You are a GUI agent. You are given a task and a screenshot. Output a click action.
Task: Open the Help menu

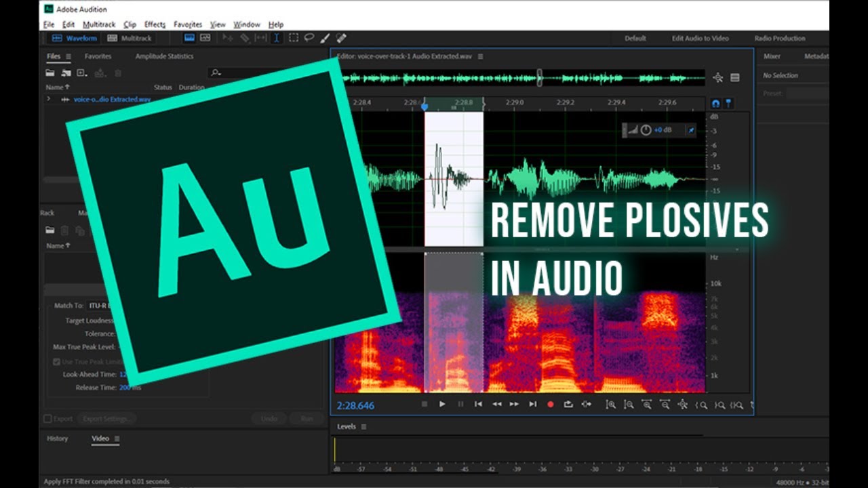coord(276,24)
